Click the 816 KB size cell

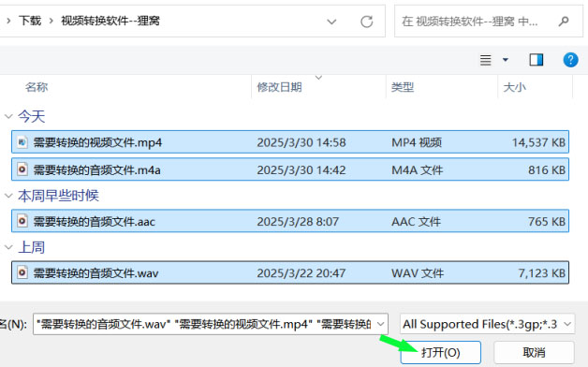(x=547, y=169)
